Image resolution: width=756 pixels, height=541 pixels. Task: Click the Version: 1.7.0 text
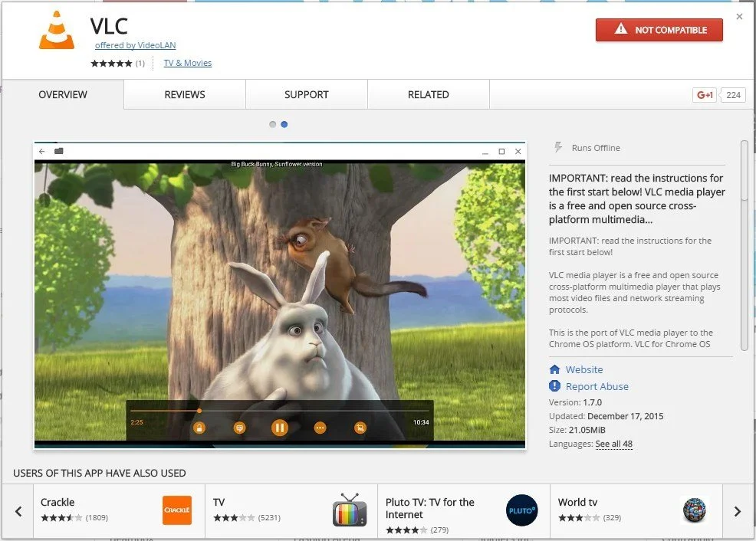click(x=575, y=402)
